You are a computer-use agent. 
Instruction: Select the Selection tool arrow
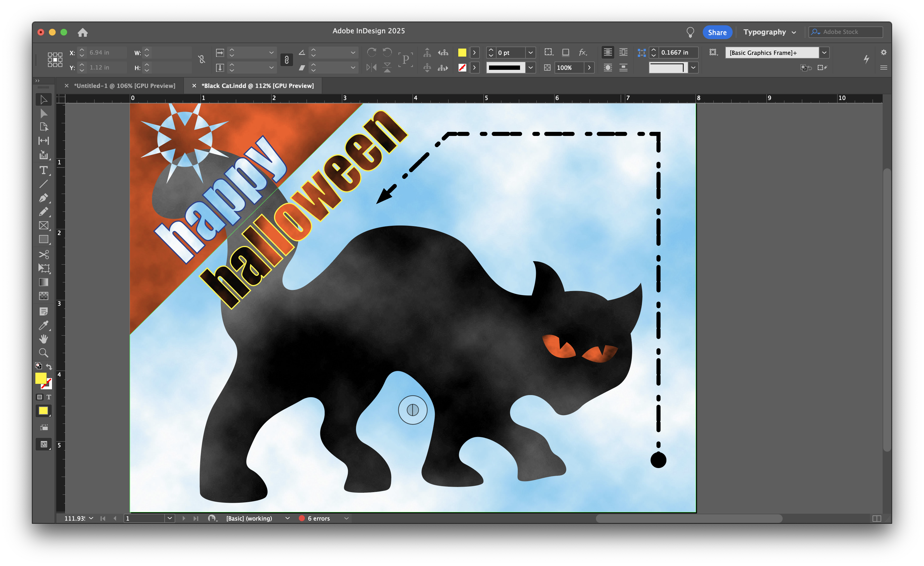tap(44, 100)
